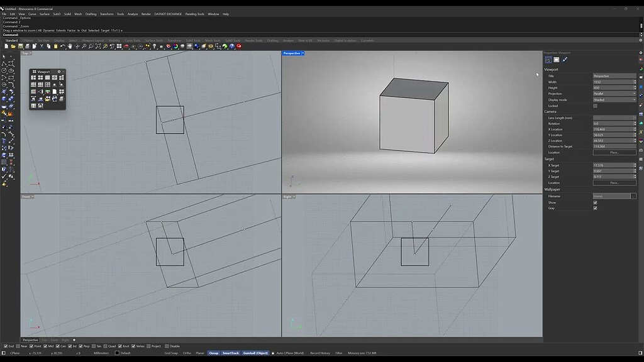Enable the Tan object snap checkbox

pos(93,346)
